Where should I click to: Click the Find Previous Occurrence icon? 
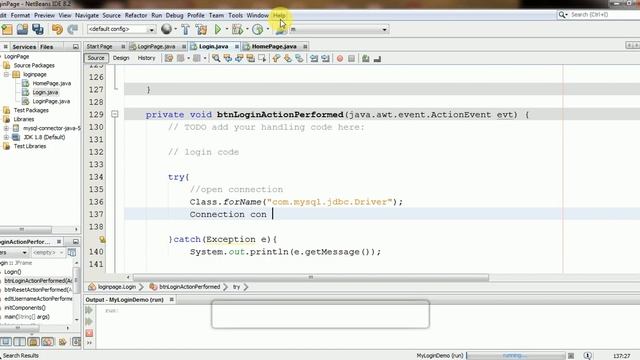pyautogui.click(x=228, y=58)
